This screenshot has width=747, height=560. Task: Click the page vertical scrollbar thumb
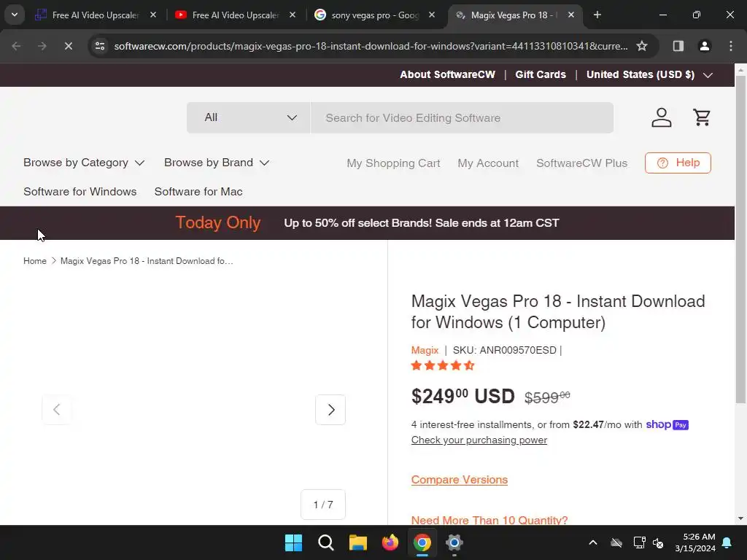[741, 239]
